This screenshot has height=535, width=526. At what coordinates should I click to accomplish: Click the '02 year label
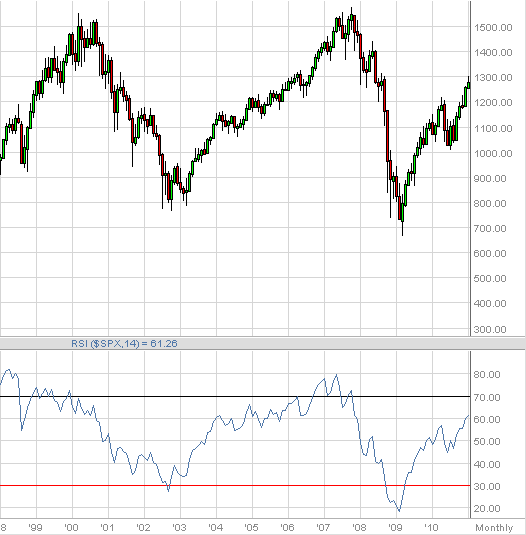click(x=143, y=527)
